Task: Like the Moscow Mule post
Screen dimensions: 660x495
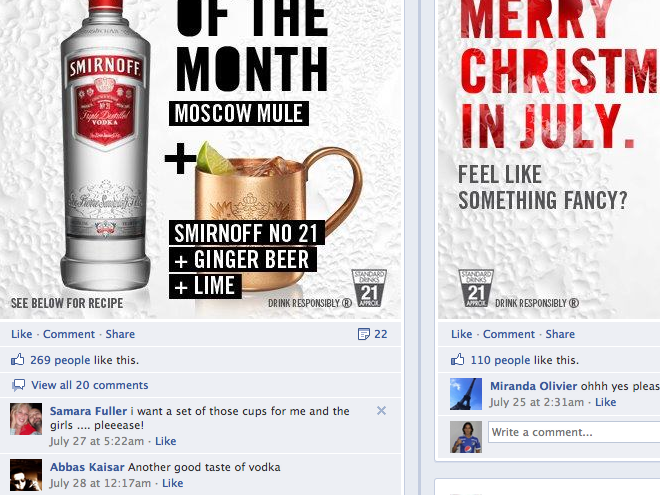Action: tap(21, 334)
